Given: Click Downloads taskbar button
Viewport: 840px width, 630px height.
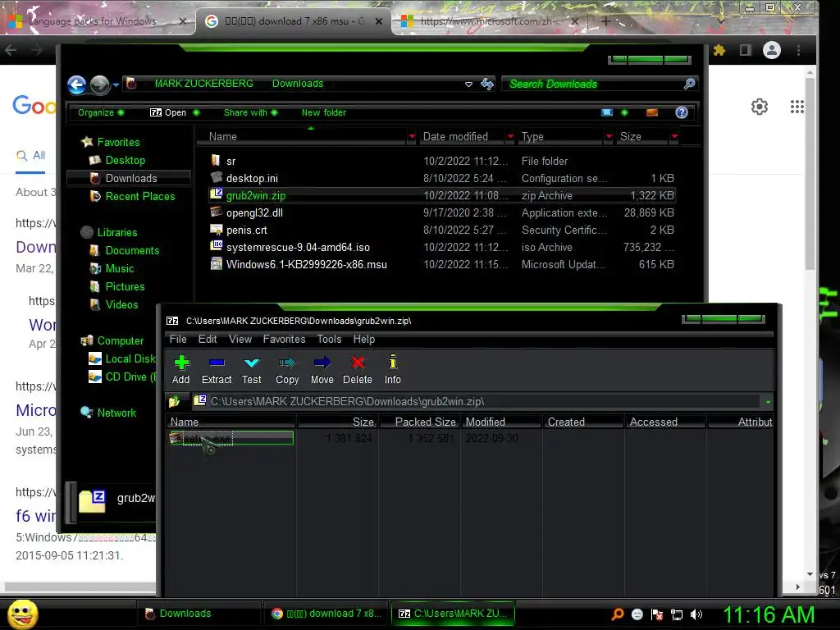Looking at the screenshot, I should click(x=197, y=614).
